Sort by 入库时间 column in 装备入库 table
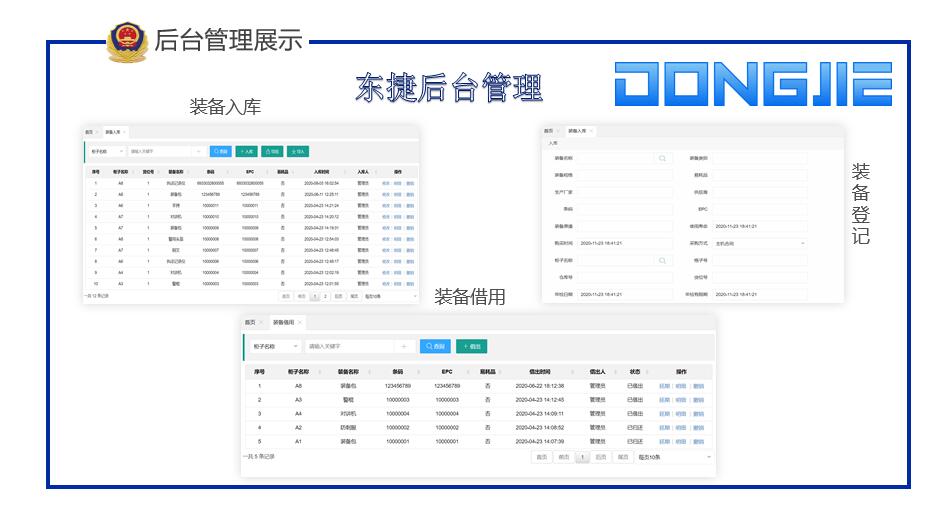 (x=345, y=171)
